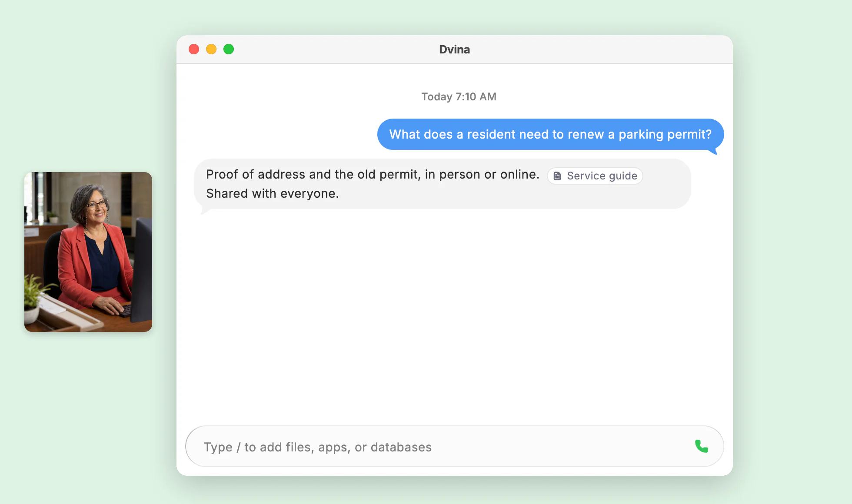Maximize the Dvina window with green button
This screenshot has height=504, width=852.
(229, 49)
